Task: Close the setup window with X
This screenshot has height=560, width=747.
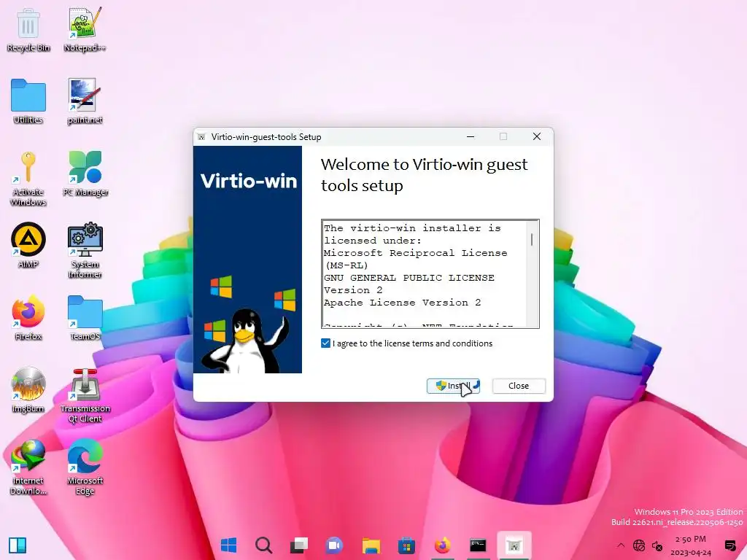Action: point(537,136)
